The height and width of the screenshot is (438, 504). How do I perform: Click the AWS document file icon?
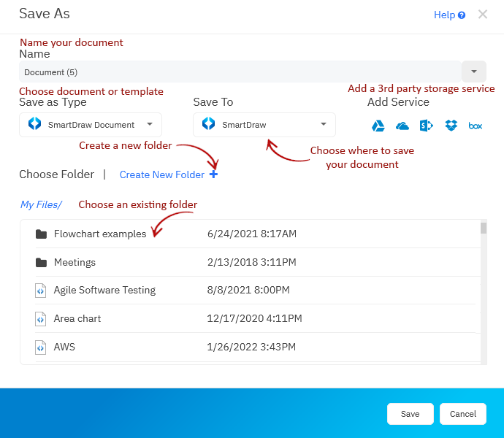(41, 347)
